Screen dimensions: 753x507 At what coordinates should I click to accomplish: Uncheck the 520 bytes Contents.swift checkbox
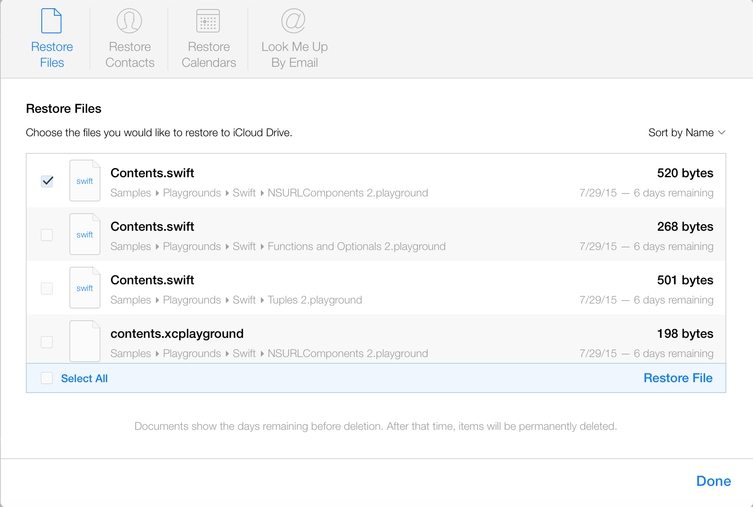pyautogui.click(x=47, y=181)
